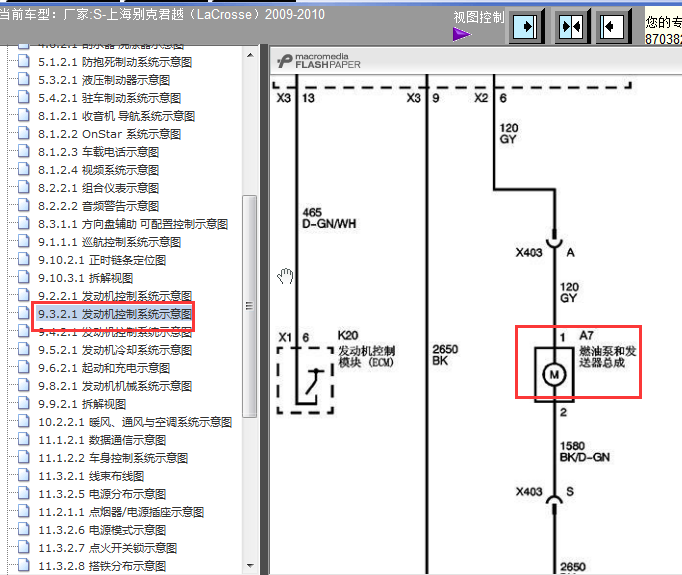Click the 视图控制 label

[478, 17]
